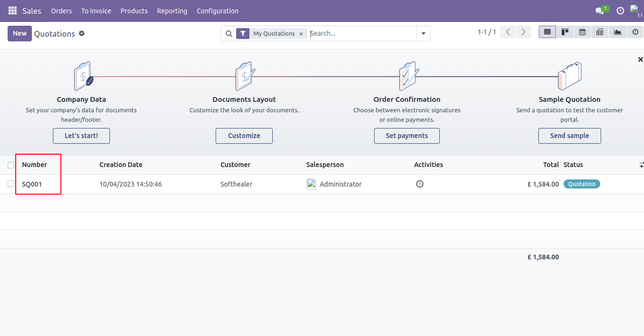
Task: Sort by the Customer column header
Action: (236, 165)
